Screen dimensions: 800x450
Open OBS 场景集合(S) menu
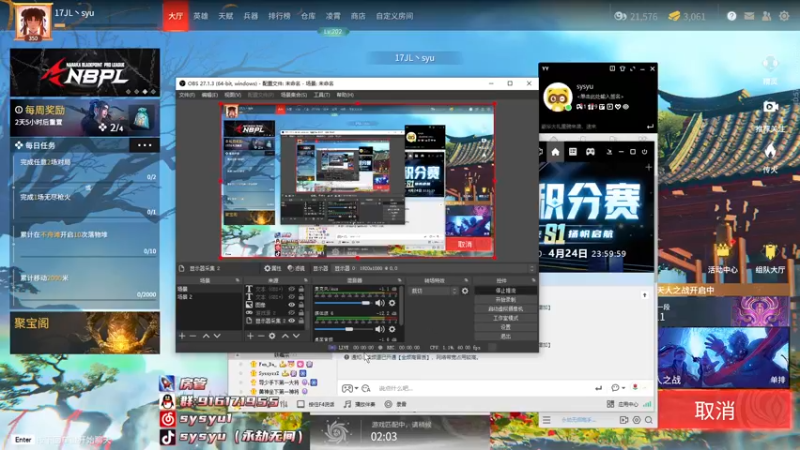click(294, 95)
